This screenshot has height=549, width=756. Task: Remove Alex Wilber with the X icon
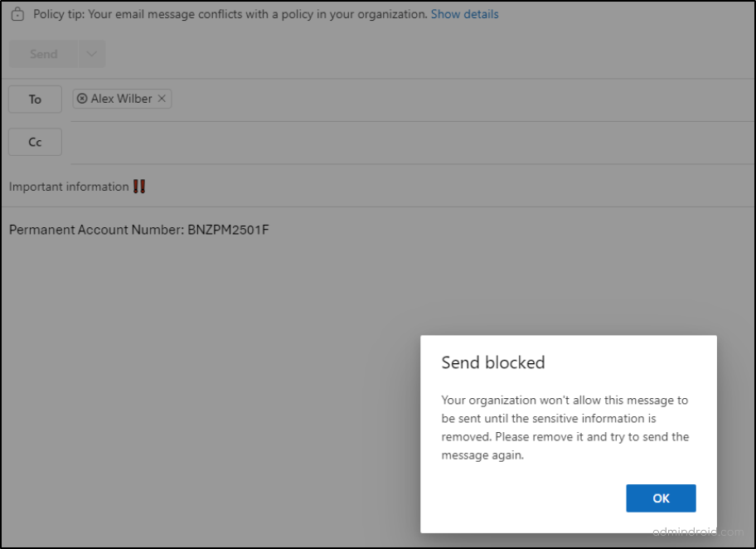(162, 99)
